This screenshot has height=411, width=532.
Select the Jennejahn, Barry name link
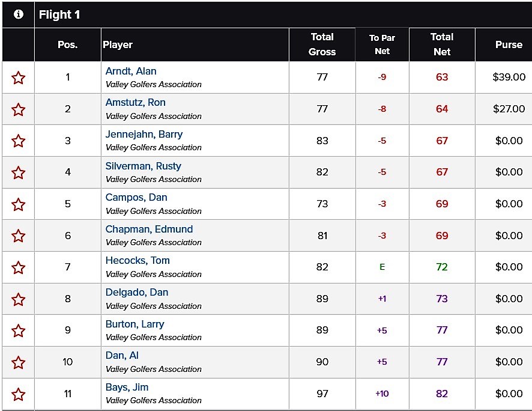(144, 135)
